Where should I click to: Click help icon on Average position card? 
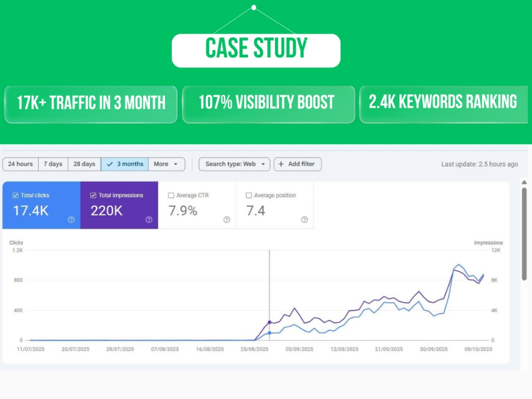(x=304, y=220)
